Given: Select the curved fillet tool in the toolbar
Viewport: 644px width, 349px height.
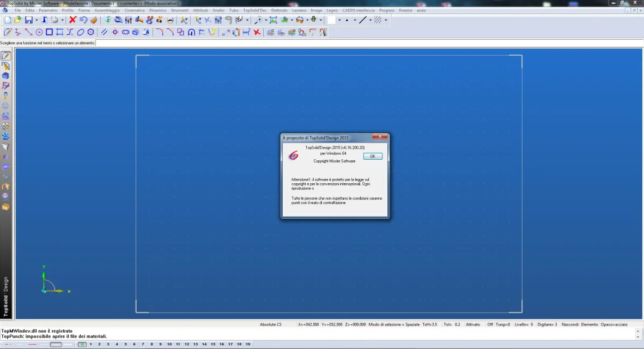Looking at the screenshot, I should 161,32.
